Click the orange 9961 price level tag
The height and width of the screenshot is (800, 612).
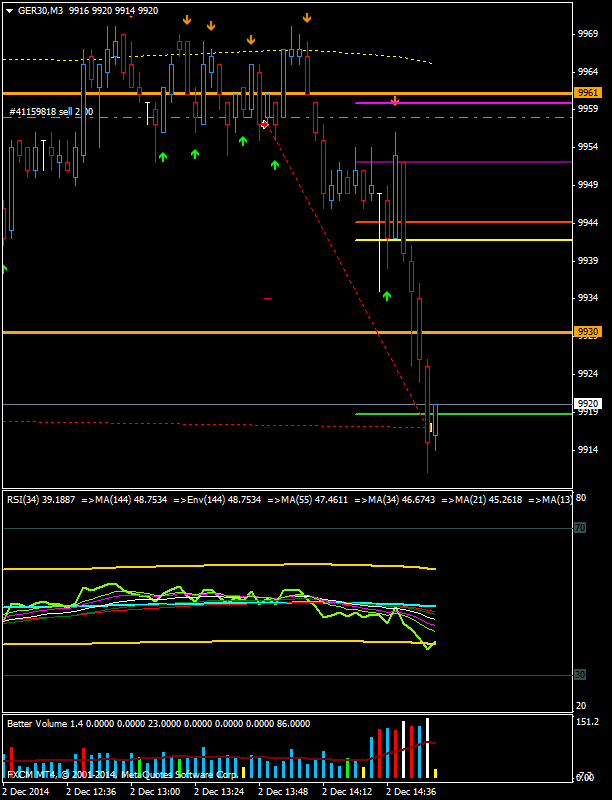click(x=588, y=93)
